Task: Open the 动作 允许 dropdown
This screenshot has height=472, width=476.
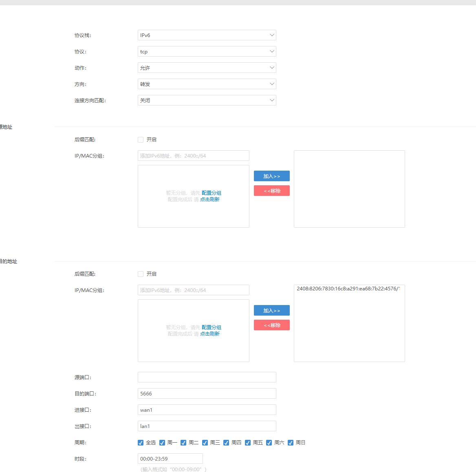Action: (207, 68)
